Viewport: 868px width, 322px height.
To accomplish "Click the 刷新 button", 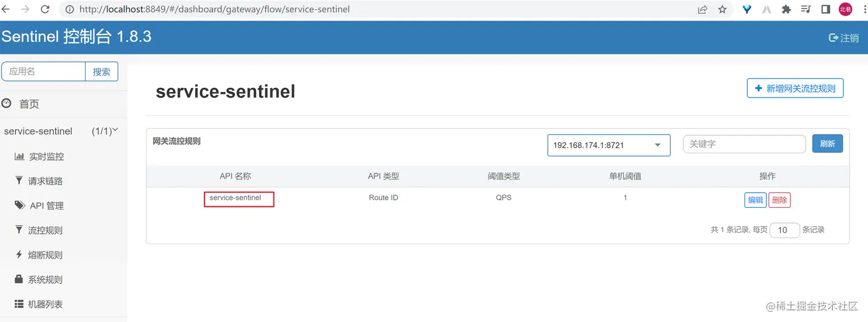I will 827,144.
